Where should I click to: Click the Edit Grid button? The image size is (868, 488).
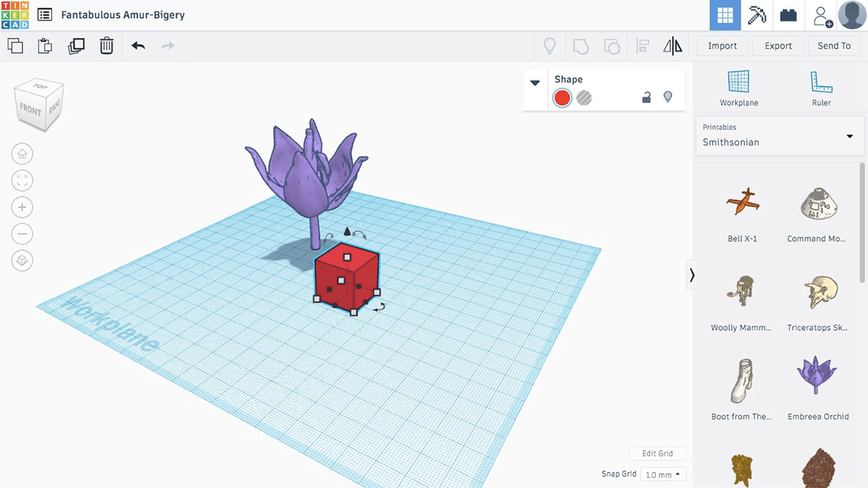coord(657,453)
